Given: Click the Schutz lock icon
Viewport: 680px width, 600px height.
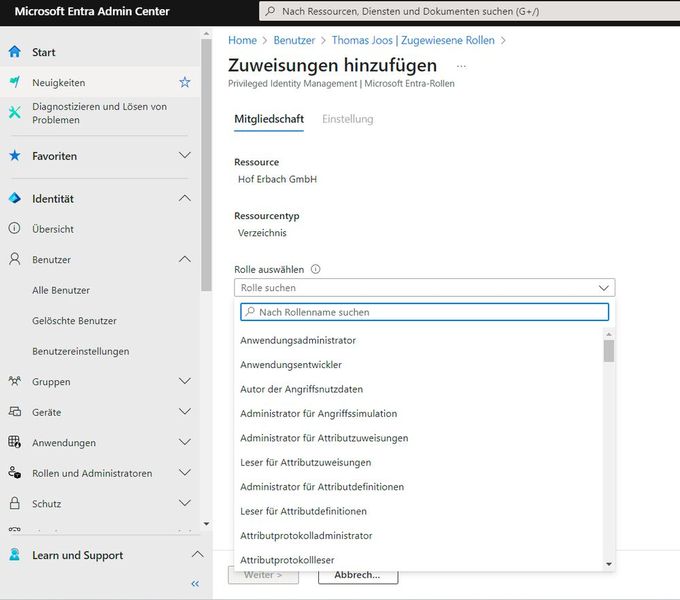Looking at the screenshot, I should click(x=14, y=503).
